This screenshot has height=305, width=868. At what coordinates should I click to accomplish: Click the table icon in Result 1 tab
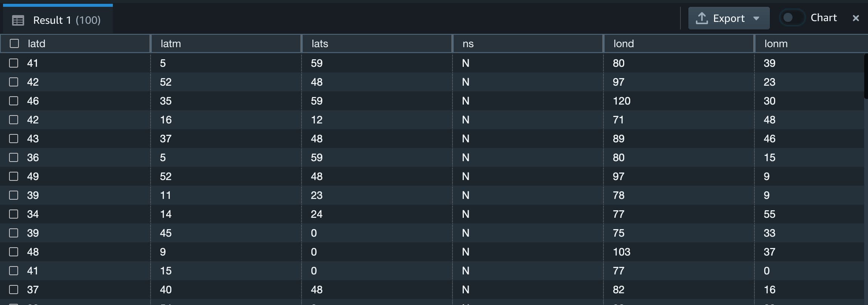(18, 20)
